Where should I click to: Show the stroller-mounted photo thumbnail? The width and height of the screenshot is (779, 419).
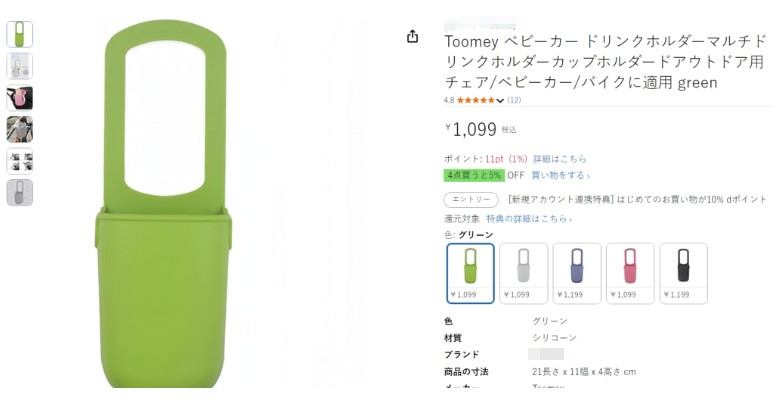(x=19, y=129)
